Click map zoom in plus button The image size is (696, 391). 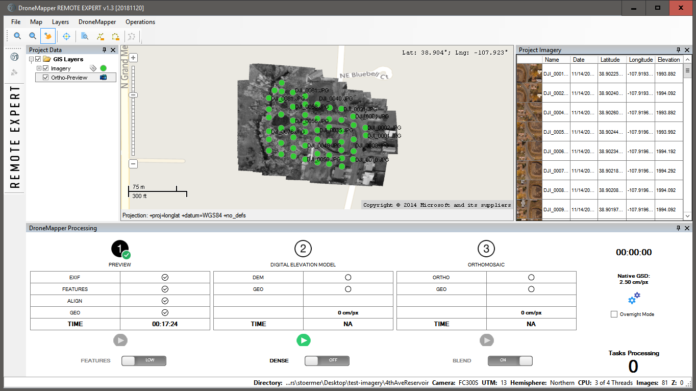tap(133, 58)
